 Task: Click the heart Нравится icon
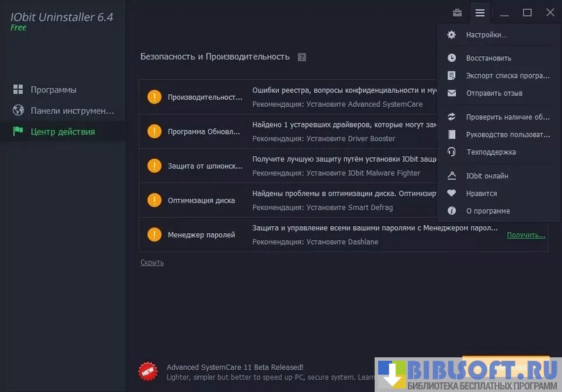[452, 194]
